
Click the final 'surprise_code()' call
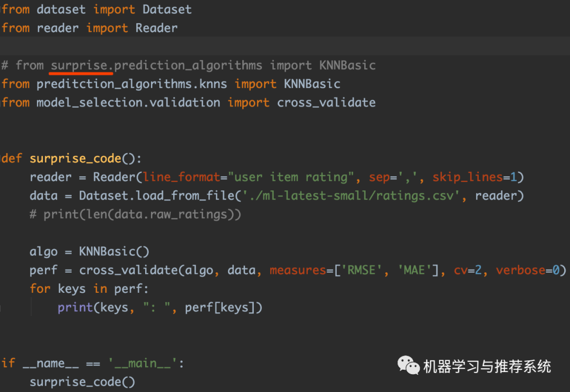pyautogui.click(x=82, y=382)
